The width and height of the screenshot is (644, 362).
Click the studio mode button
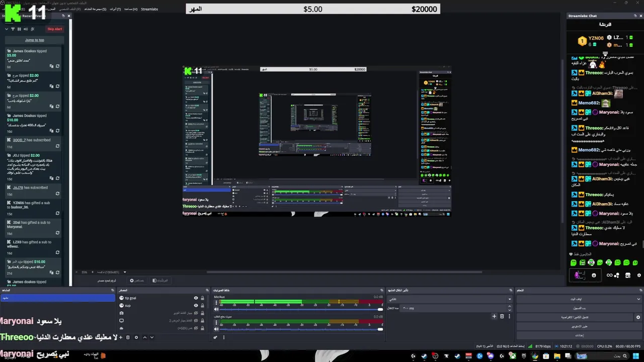point(579,326)
